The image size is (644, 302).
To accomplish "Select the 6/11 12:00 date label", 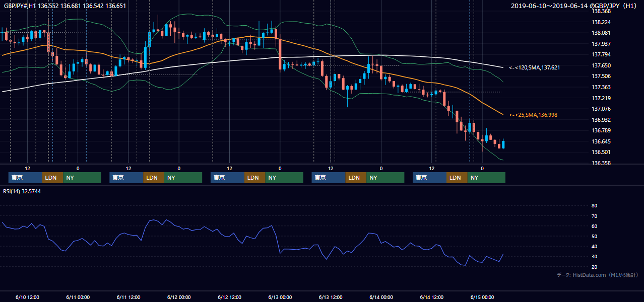I will (128, 297).
